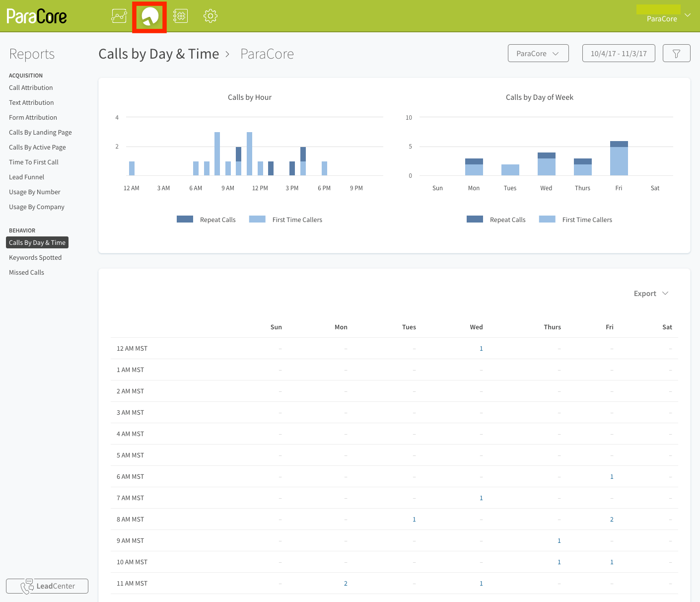Click the Tuesday bar in Day of Week chart
This screenshot has width=700, height=602.
(x=510, y=170)
